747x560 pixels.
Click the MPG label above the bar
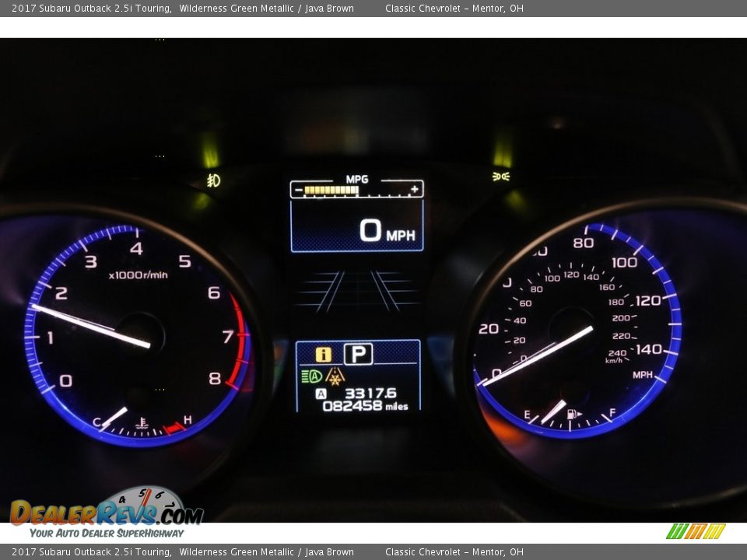tap(357, 180)
